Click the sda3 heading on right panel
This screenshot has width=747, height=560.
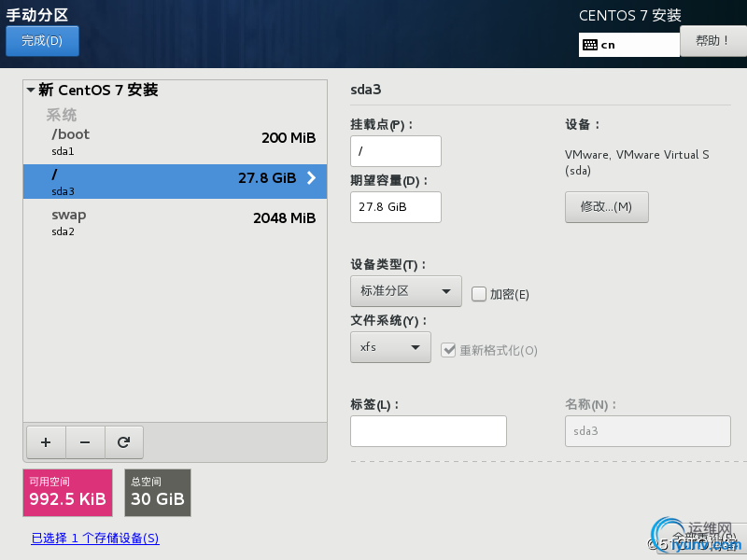point(366,90)
